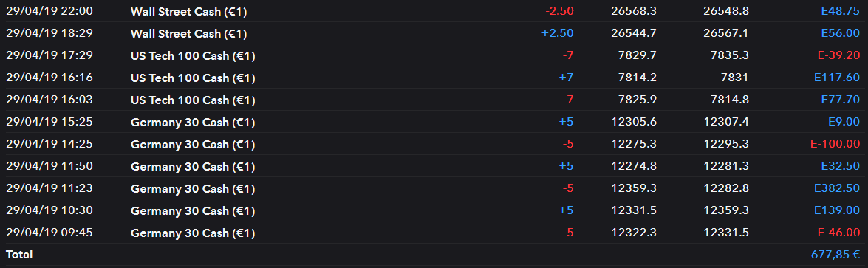
Task: Open Germany 30 Cash trade at 10:30
Action: point(434,210)
